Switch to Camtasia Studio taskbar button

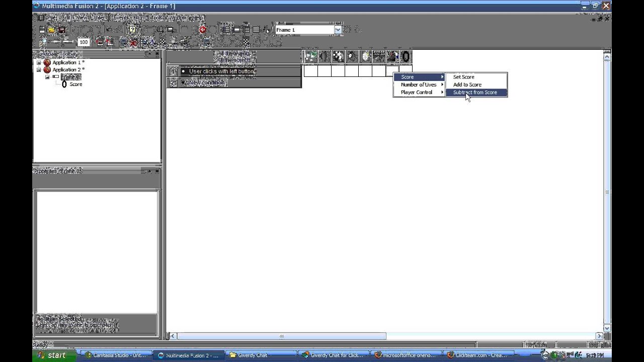(x=116, y=355)
